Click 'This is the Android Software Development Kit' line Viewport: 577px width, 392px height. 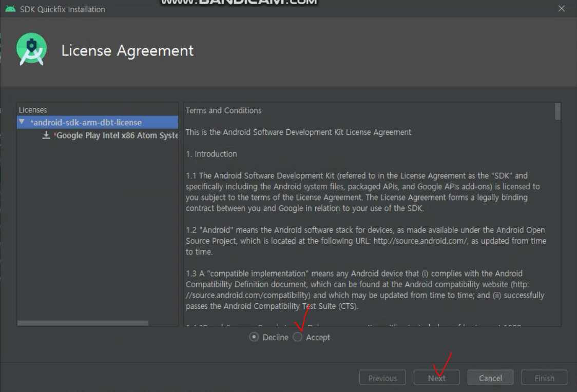click(x=298, y=132)
